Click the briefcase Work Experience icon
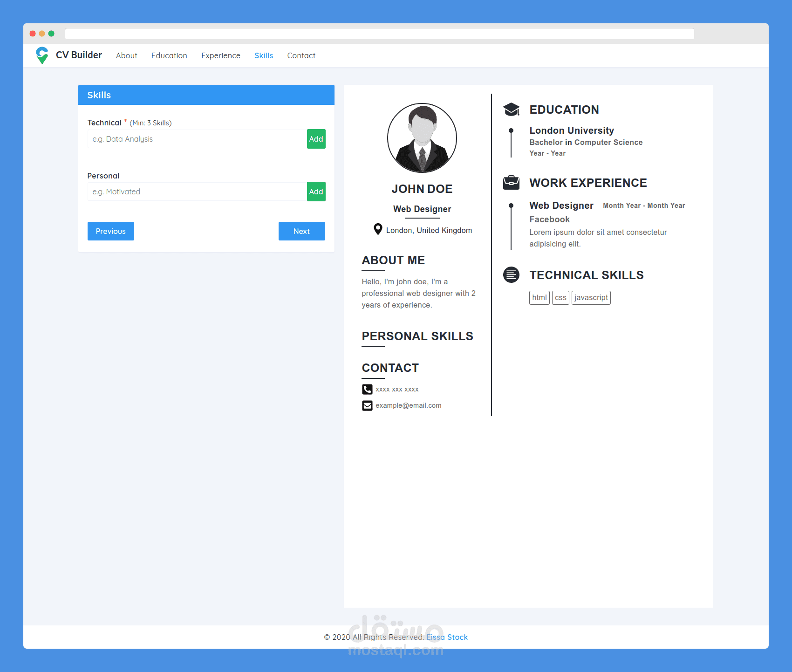 pos(511,182)
